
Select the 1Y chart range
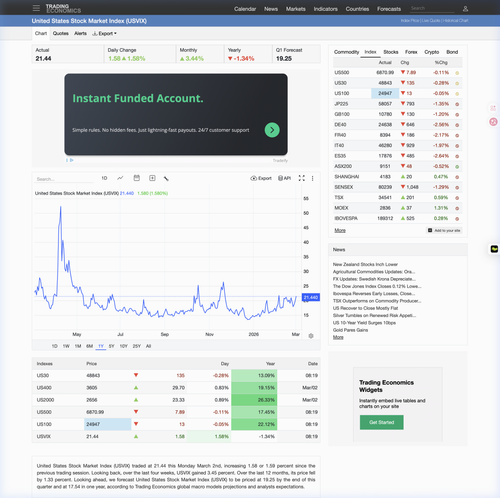101,346
